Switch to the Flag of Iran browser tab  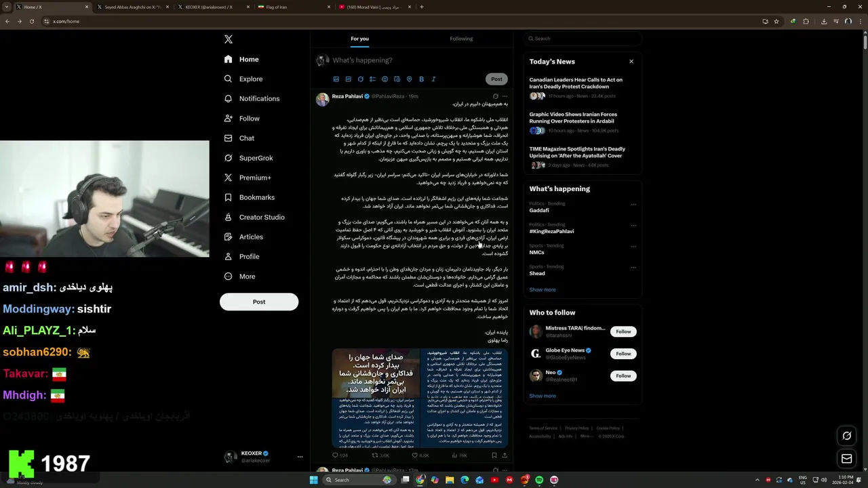point(292,7)
